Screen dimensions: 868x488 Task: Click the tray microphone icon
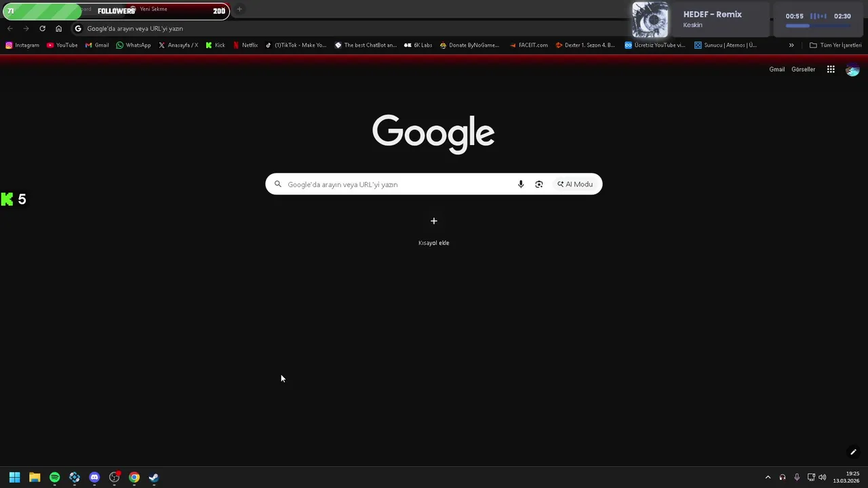click(797, 477)
